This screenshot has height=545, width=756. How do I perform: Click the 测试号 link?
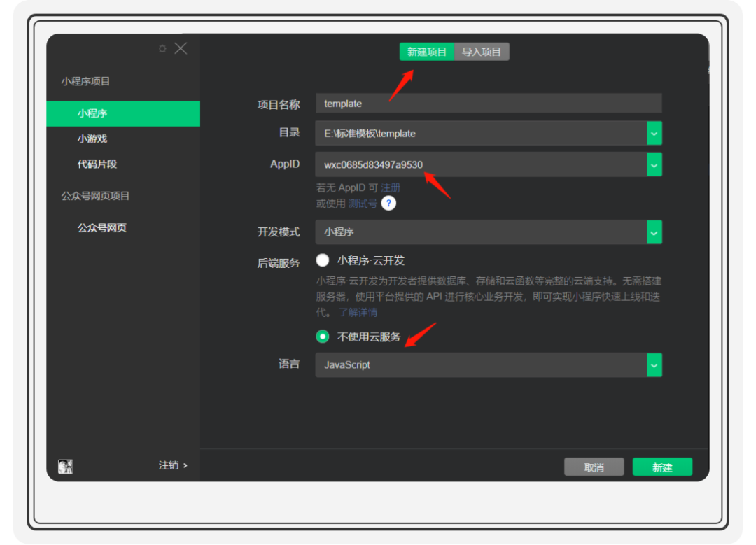363,204
